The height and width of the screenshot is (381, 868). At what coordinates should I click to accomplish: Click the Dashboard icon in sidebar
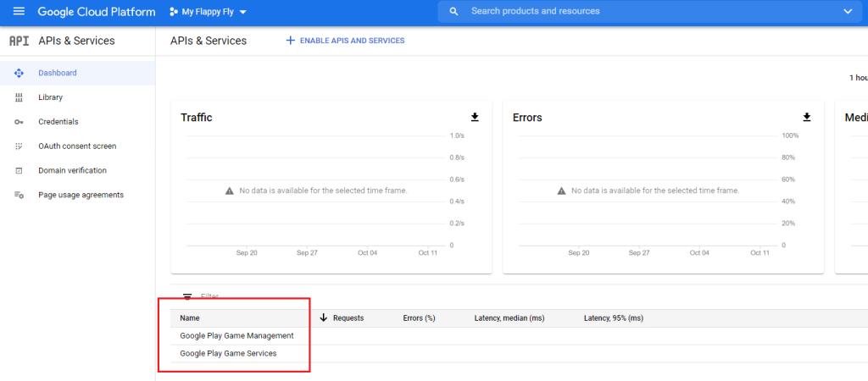[x=19, y=73]
